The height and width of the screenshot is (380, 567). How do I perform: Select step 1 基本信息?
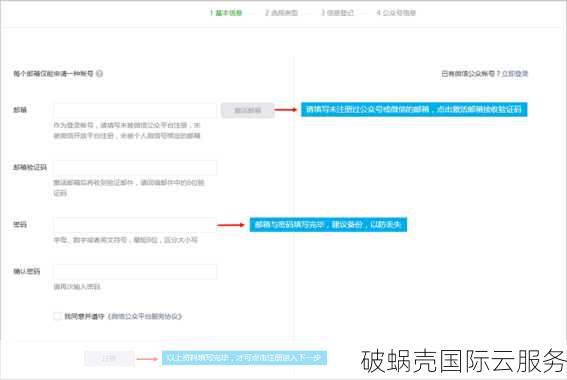226,13
